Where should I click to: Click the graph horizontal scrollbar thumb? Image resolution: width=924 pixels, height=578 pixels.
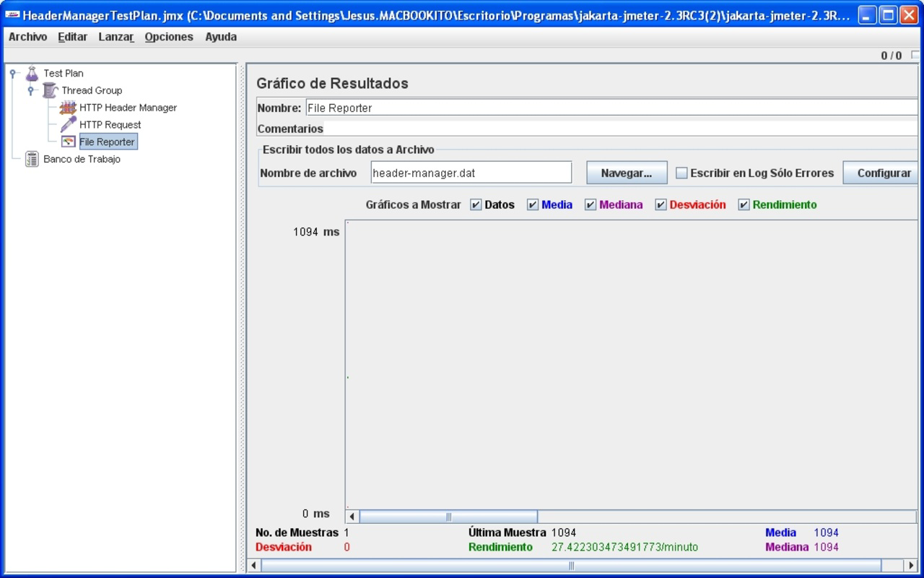coord(448,517)
